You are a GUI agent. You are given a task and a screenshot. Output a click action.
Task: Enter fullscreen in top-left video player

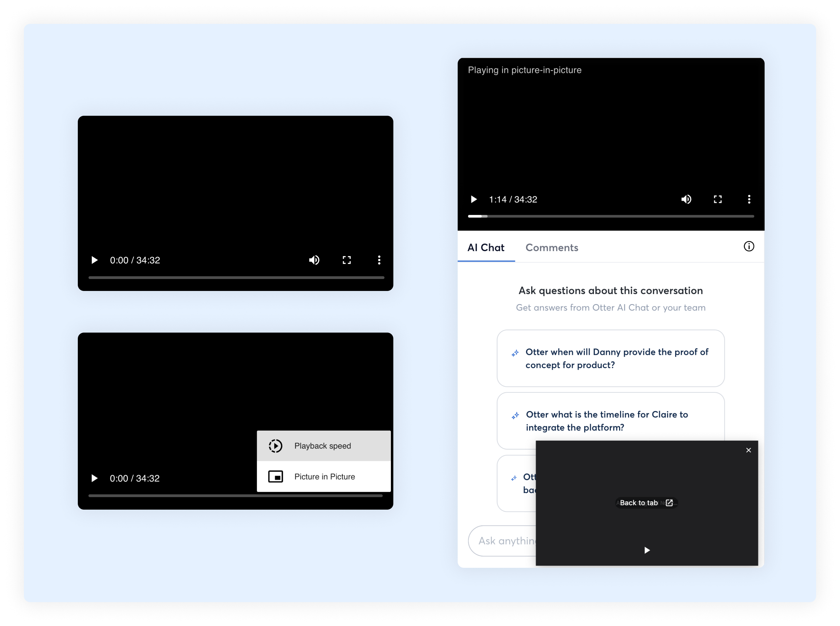pyautogui.click(x=346, y=260)
